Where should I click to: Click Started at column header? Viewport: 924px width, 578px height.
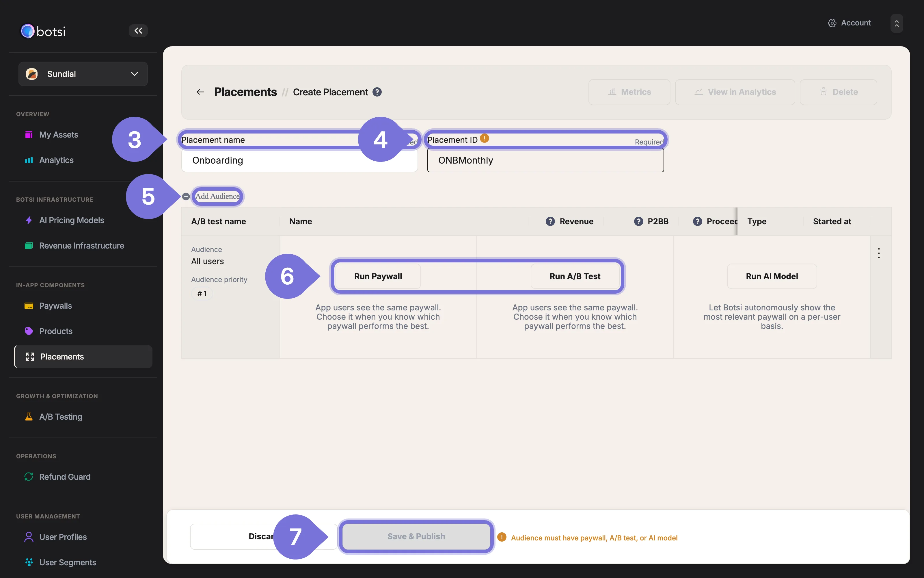832,221
